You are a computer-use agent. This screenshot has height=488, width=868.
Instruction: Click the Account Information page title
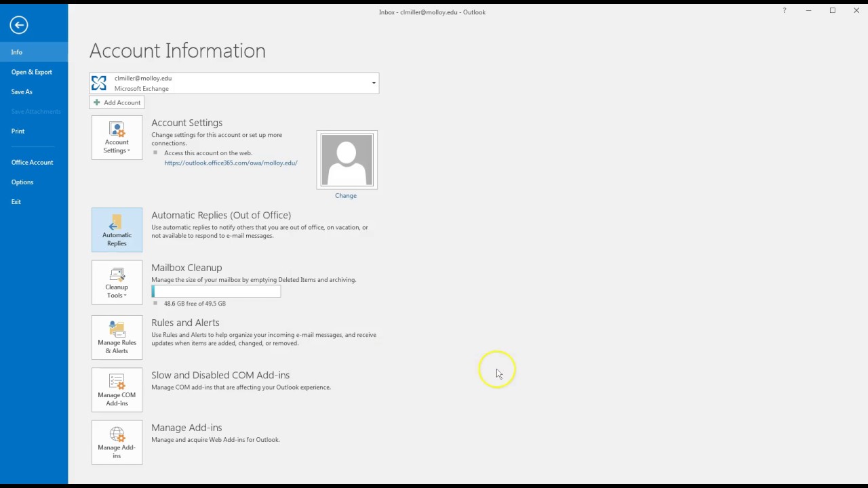coord(178,51)
